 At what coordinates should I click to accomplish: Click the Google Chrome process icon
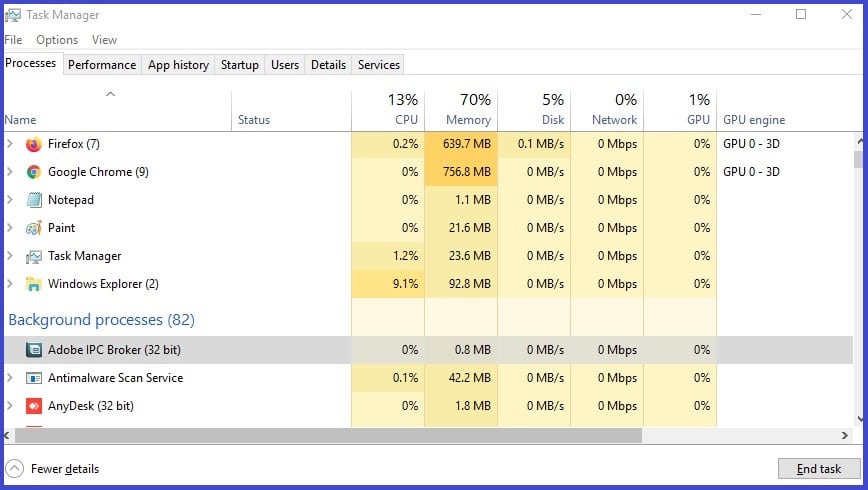point(34,172)
